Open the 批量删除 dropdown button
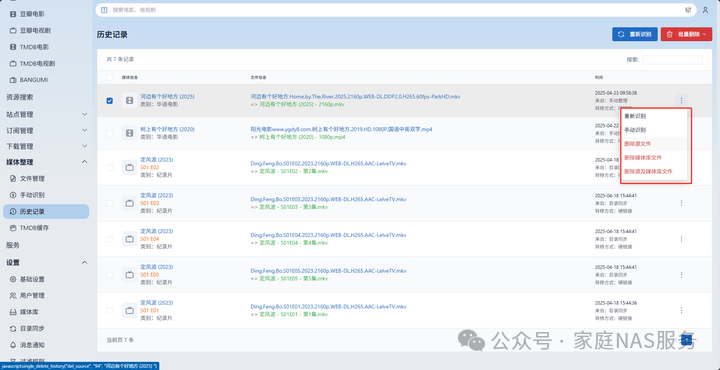Viewport: 720px width, 370px height. 686,34
